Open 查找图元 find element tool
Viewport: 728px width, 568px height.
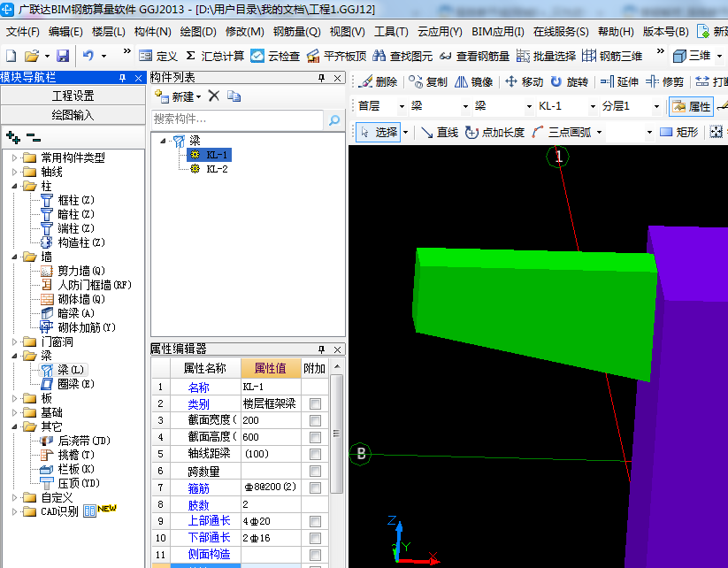coord(402,57)
